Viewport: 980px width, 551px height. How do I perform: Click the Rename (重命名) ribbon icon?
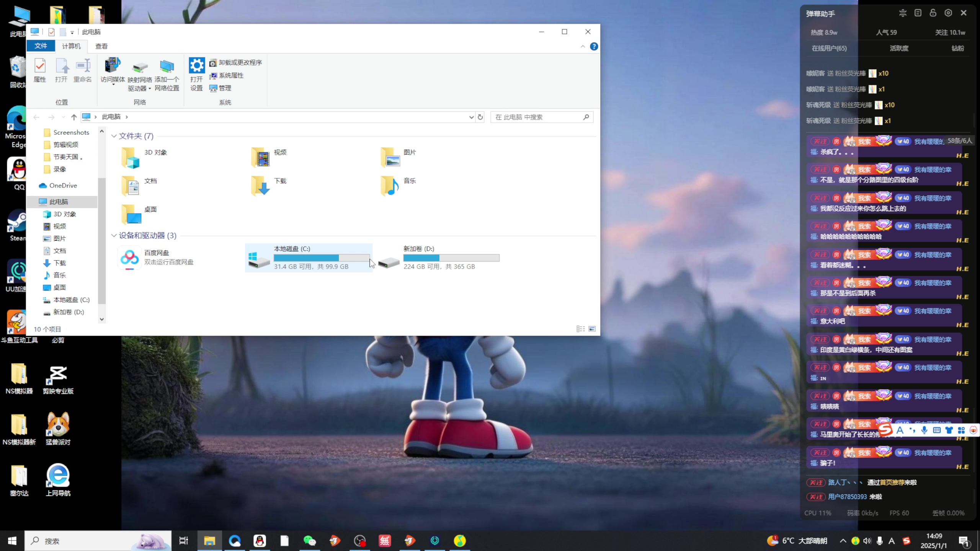click(x=83, y=70)
